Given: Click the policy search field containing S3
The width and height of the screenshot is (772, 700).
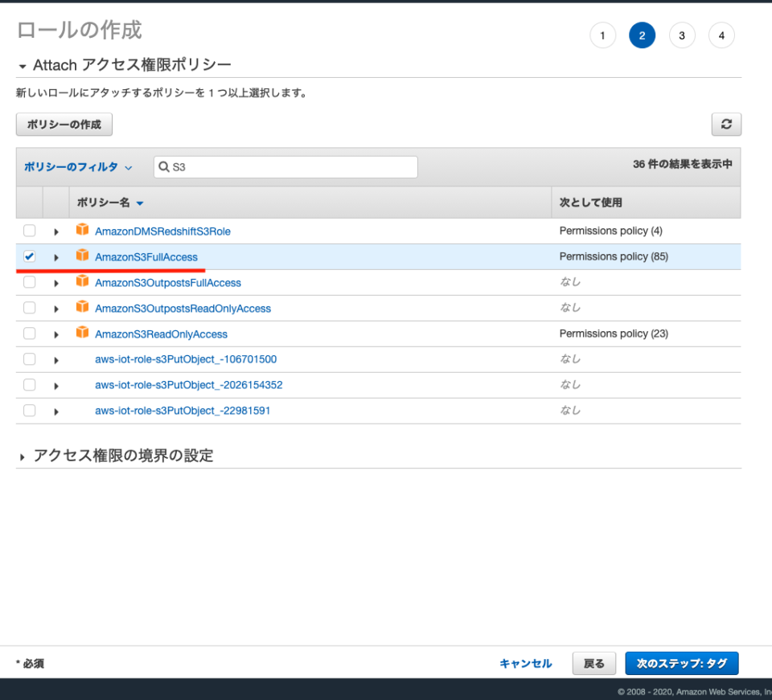Looking at the screenshot, I should [x=285, y=166].
